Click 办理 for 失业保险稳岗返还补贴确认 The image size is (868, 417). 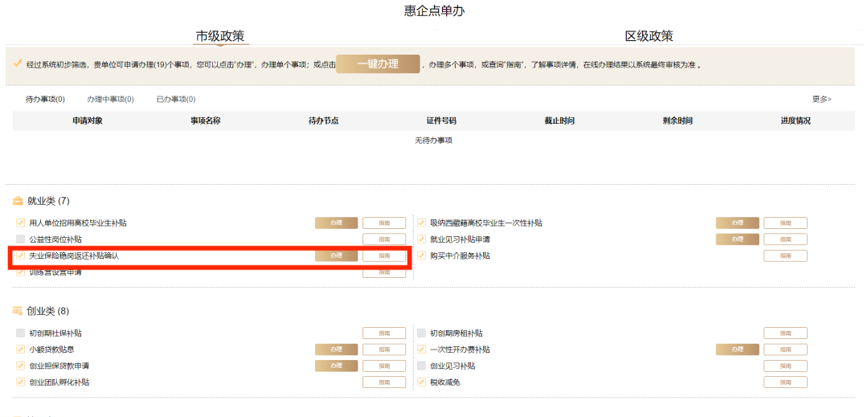click(x=336, y=256)
